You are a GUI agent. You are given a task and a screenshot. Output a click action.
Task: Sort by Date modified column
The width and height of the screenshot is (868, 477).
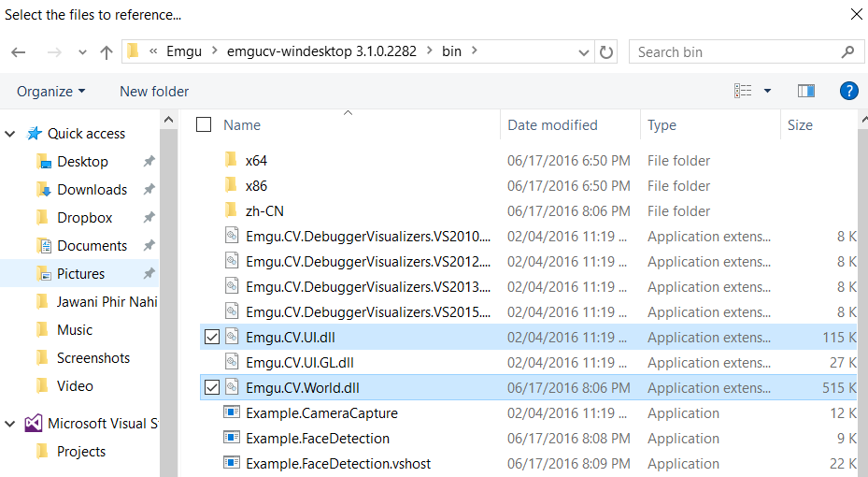point(552,125)
